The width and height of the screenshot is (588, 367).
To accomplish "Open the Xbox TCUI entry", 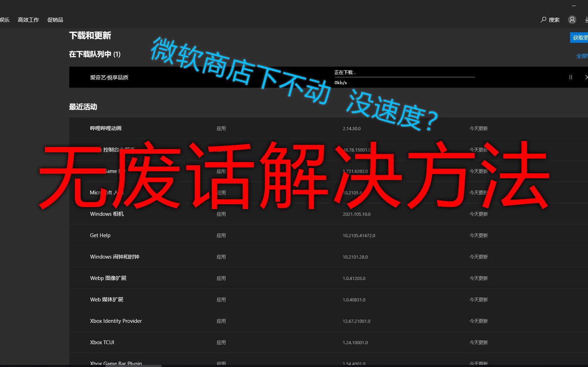I will pos(102,342).
